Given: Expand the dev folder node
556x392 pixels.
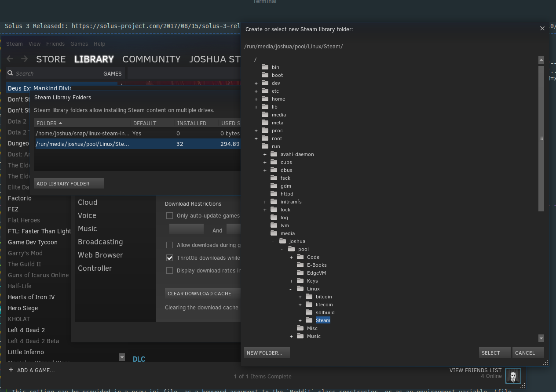Looking at the screenshot, I should 256,83.
